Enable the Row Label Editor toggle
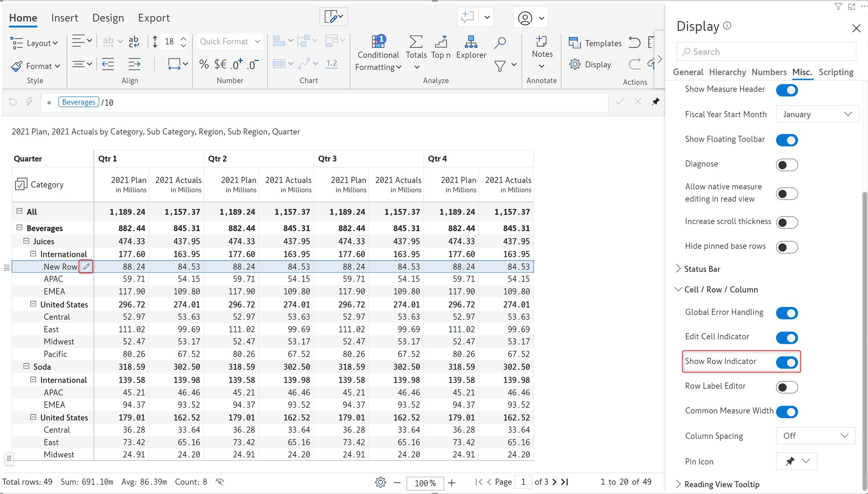 [x=787, y=387]
